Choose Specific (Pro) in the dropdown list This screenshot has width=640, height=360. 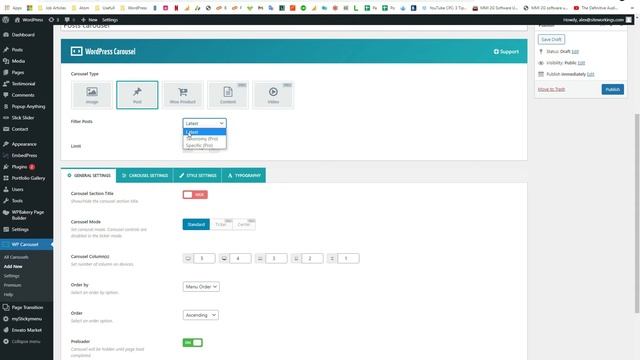coord(204,145)
